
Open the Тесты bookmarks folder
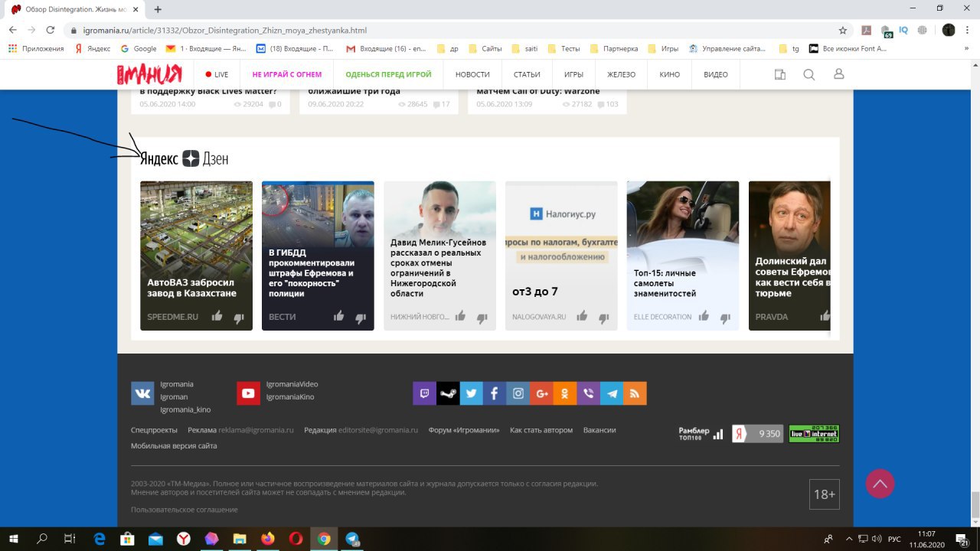(x=564, y=48)
